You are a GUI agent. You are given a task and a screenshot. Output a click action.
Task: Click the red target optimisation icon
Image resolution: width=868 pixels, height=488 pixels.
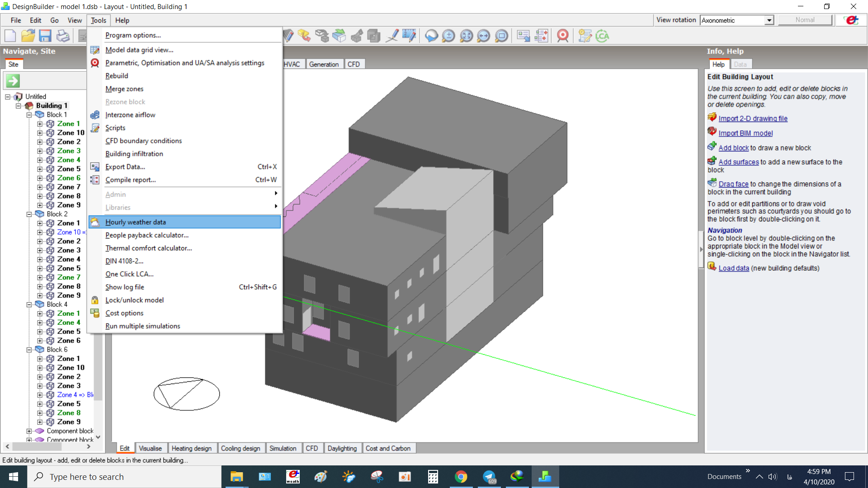tap(563, 36)
